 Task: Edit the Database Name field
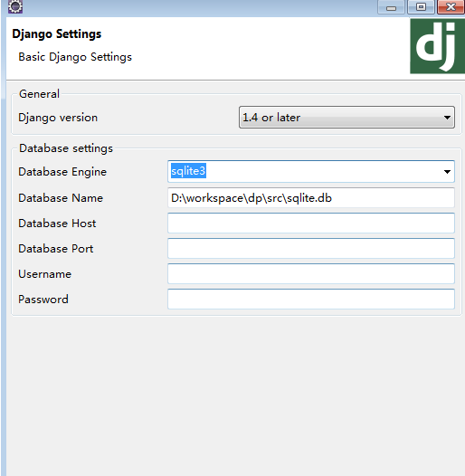(311, 198)
